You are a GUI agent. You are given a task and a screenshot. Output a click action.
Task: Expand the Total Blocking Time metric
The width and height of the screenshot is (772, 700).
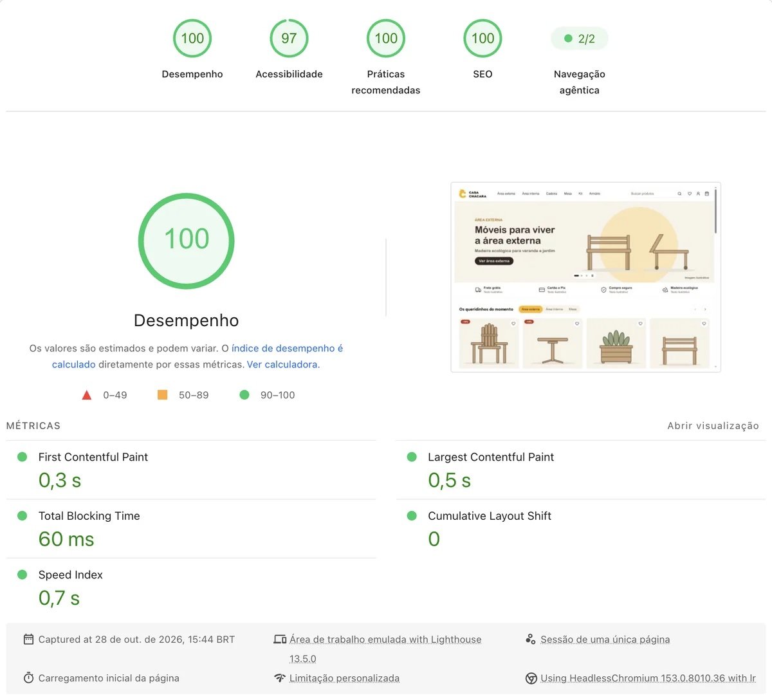(x=191, y=529)
